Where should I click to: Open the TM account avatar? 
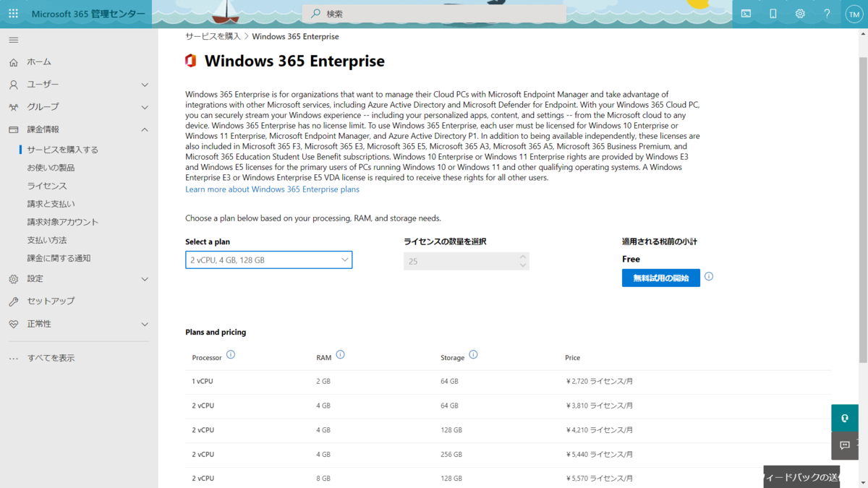click(854, 14)
